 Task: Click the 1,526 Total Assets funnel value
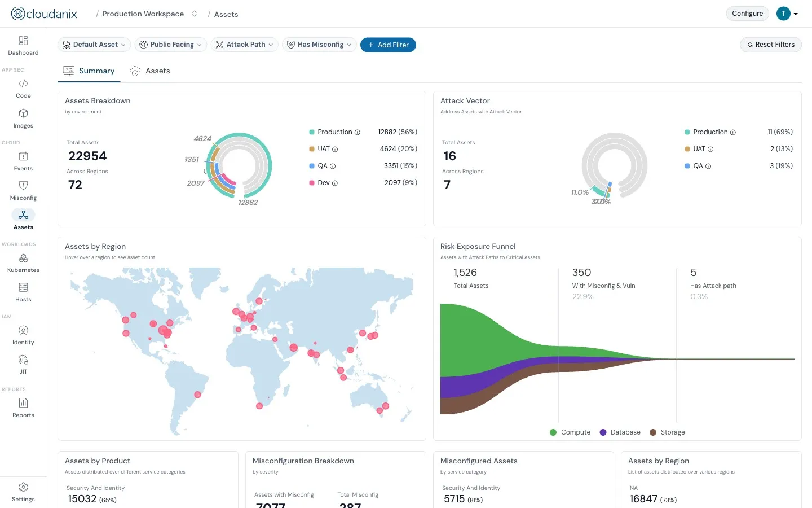[x=465, y=273]
